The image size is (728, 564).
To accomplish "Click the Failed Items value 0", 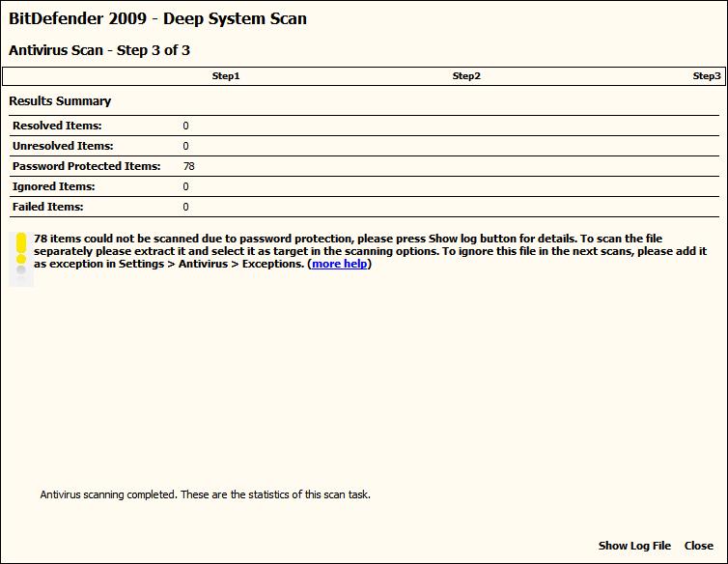I will tap(185, 208).
